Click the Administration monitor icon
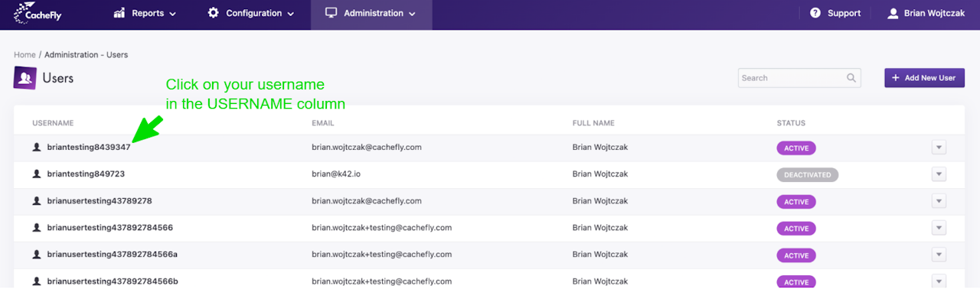This screenshot has height=289, width=980. (331, 13)
